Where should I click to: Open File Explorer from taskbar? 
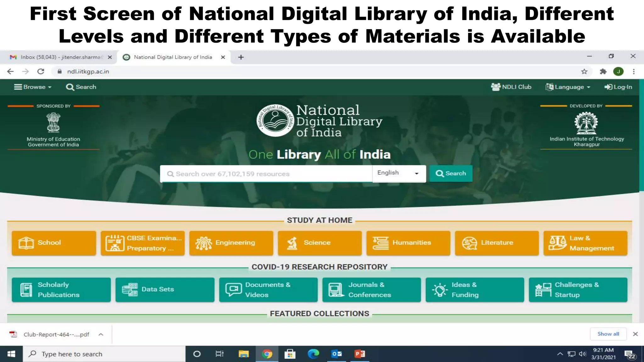pyautogui.click(x=243, y=354)
